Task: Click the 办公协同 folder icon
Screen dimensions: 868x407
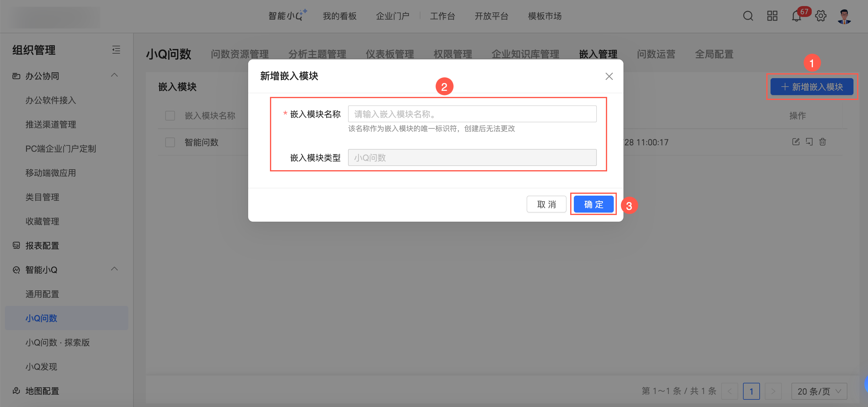Action: click(x=16, y=76)
